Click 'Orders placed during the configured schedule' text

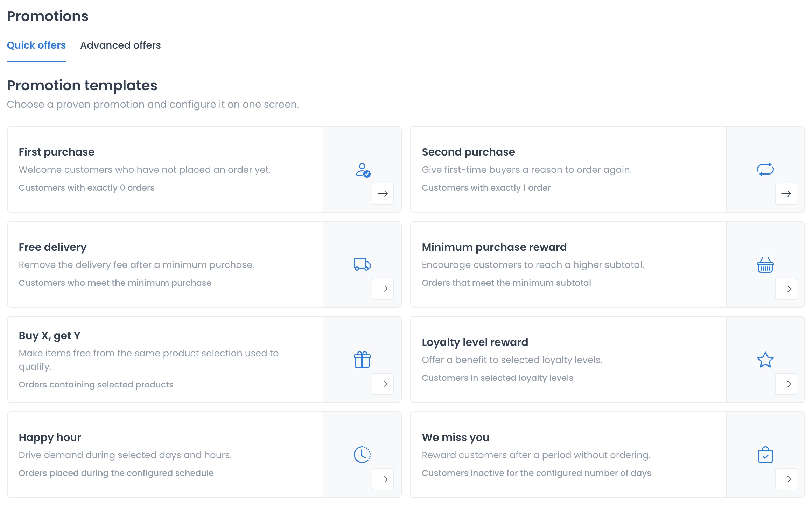click(x=116, y=473)
